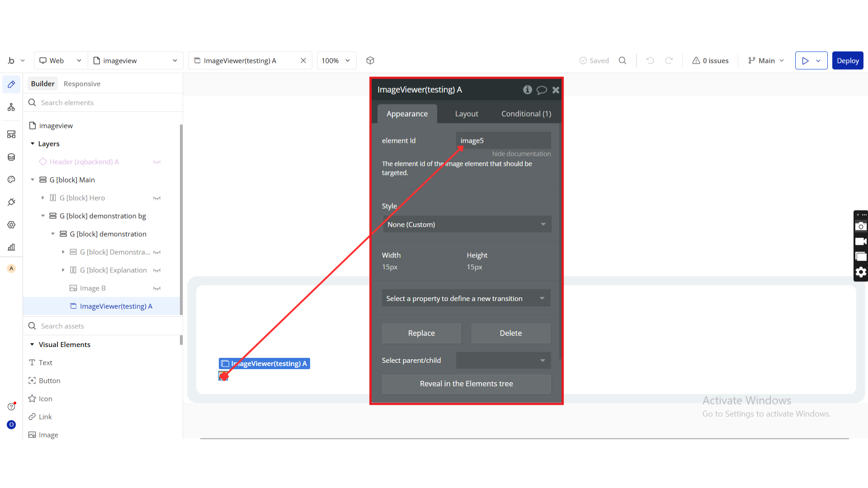Open the Style None (Custom) dropdown
Viewport: 868px width, 488px height.
click(x=467, y=225)
